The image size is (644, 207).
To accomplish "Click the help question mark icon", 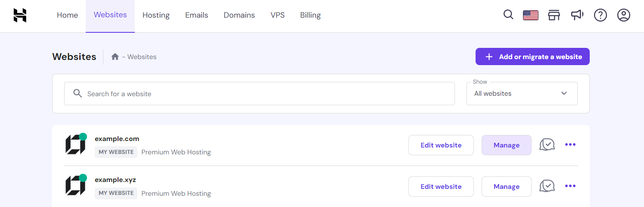I will click(600, 16).
